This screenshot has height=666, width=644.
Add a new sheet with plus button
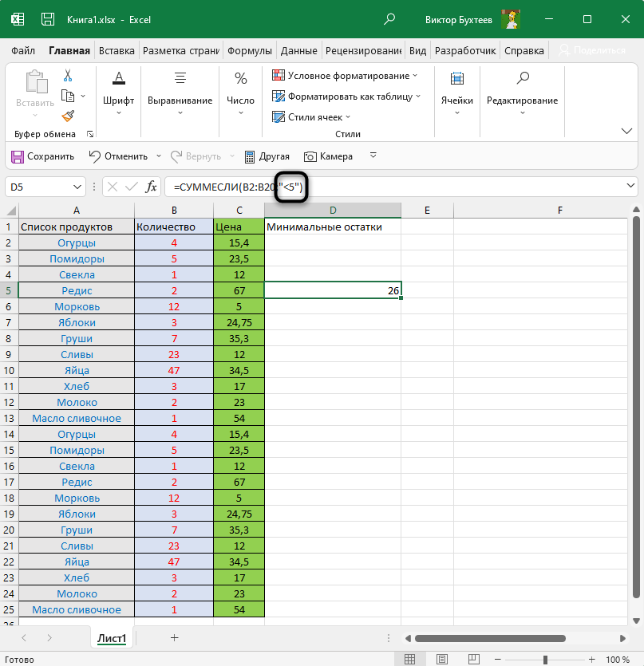[x=174, y=637]
